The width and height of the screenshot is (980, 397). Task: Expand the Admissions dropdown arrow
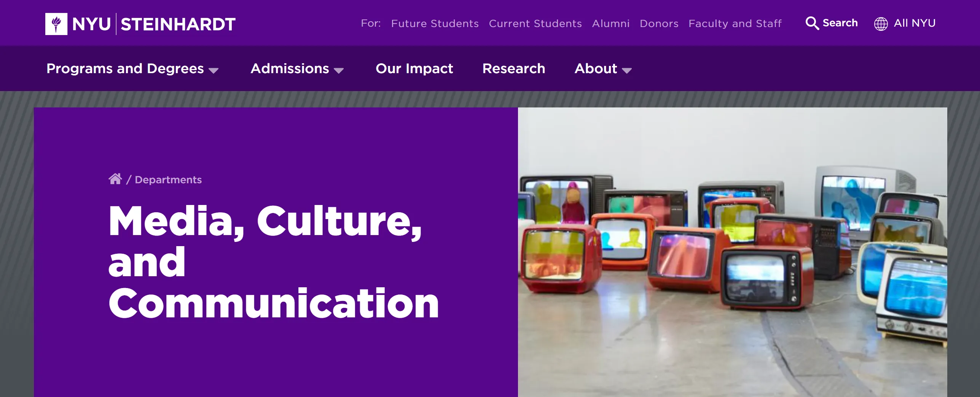tap(339, 70)
